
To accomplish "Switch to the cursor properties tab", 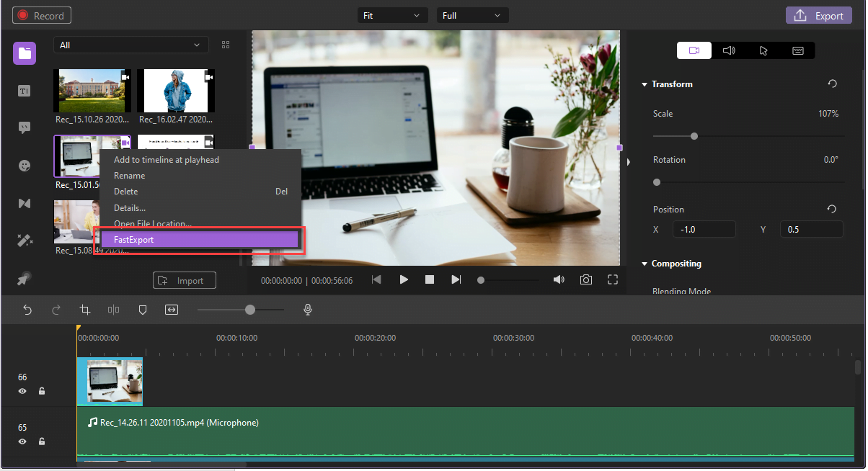I will click(763, 50).
